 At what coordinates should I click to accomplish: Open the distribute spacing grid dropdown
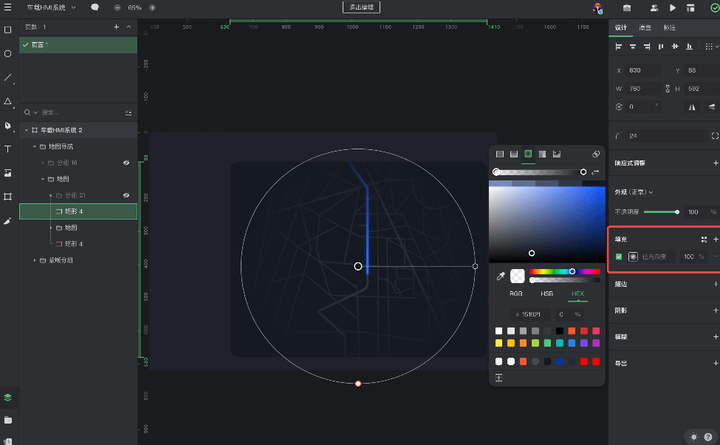click(711, 46)
